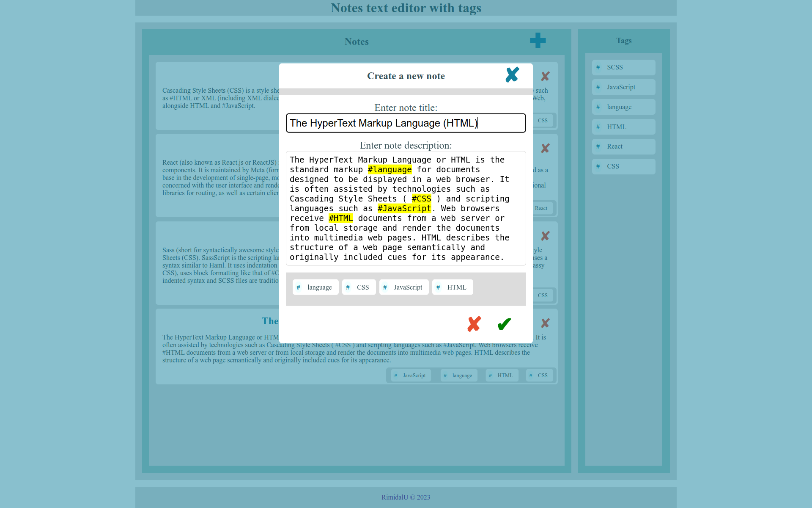Cancel note creation with the red X

pos(474,324)
